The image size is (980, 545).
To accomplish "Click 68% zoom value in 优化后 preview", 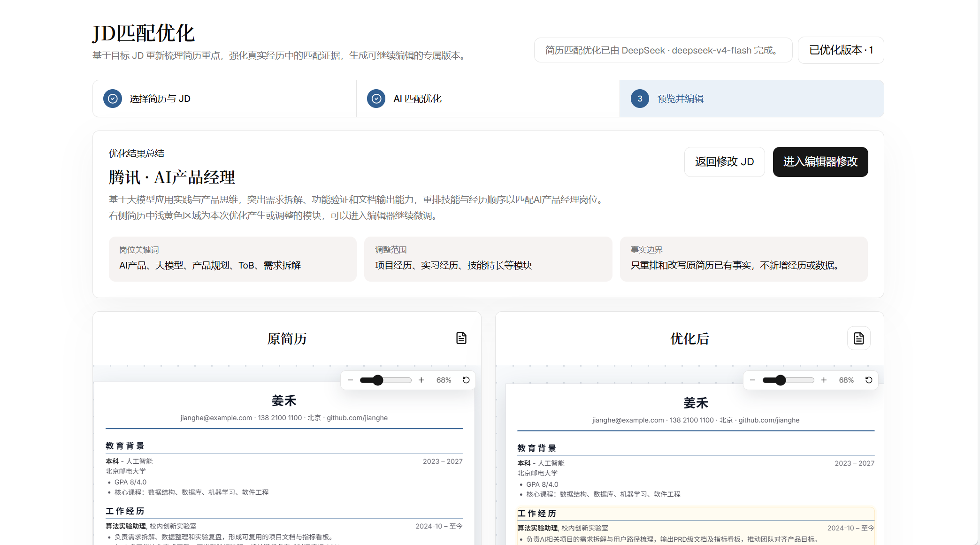I will click(x=847, y=380).
